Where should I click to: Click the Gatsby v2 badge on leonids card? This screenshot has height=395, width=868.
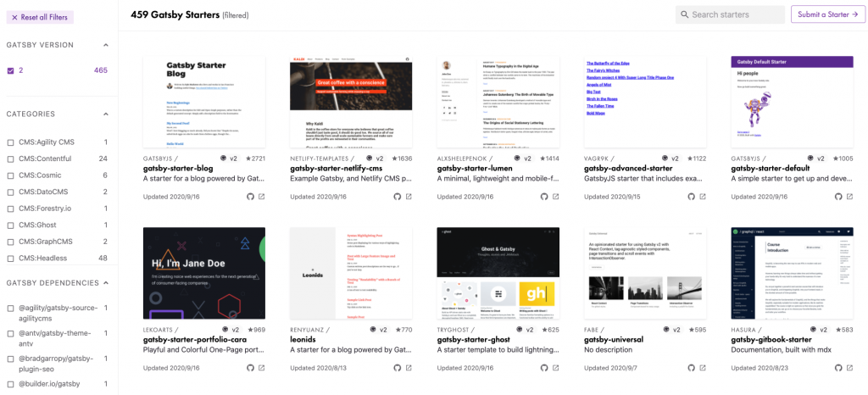tap(379, 330)
